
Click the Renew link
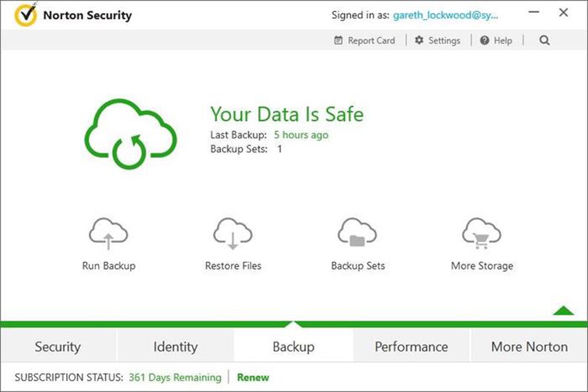pyautogui.click(x=253, y=377)
